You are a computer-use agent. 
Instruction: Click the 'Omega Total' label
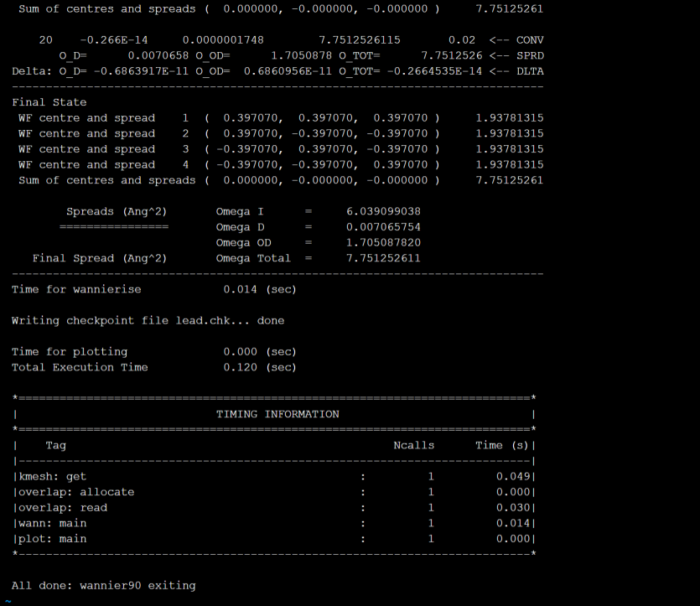click(x=253, y=258)
